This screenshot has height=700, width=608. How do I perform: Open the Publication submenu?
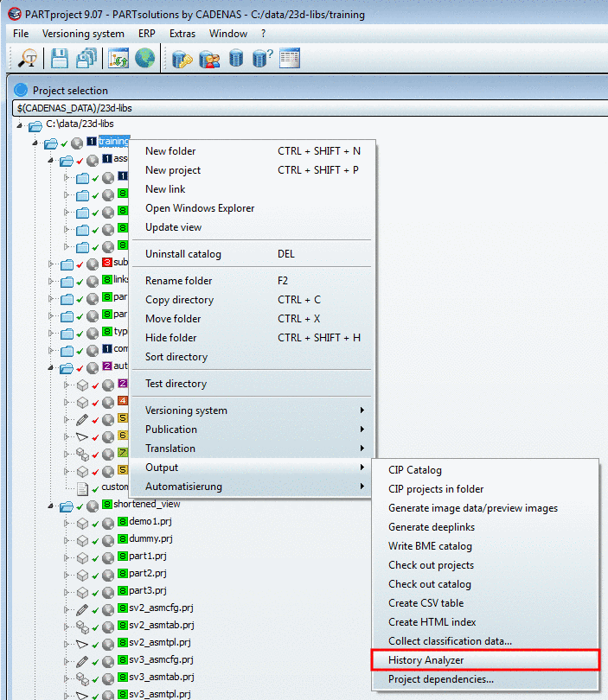pos(252,429)
